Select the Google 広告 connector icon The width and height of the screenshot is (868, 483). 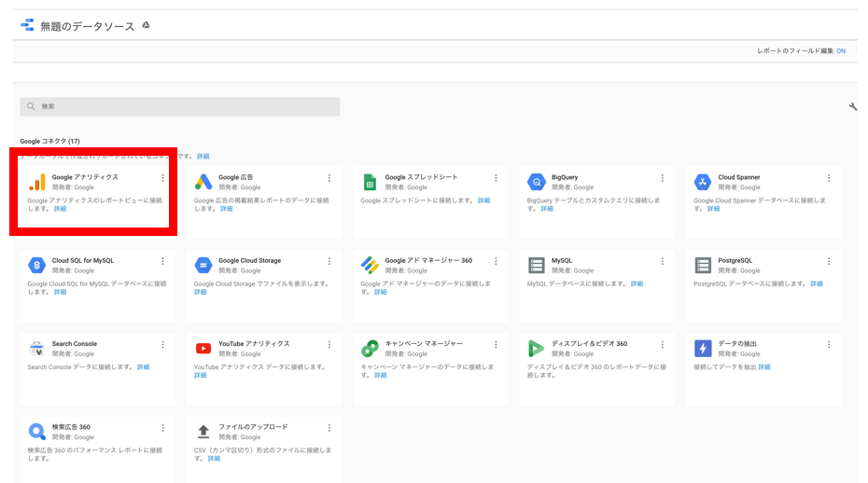[x=203, y=182]
